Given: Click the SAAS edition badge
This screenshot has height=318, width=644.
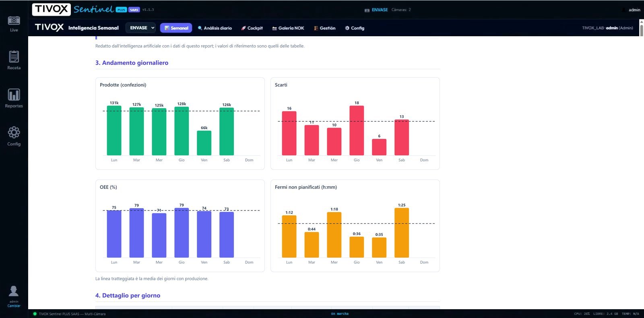Looking at the screenshot, I should 134,10.
